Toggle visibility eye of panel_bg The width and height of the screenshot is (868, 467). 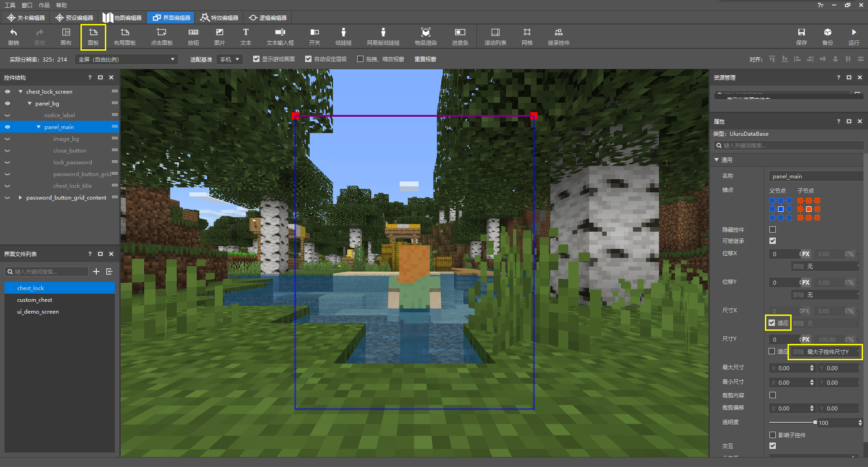point(7,103)
